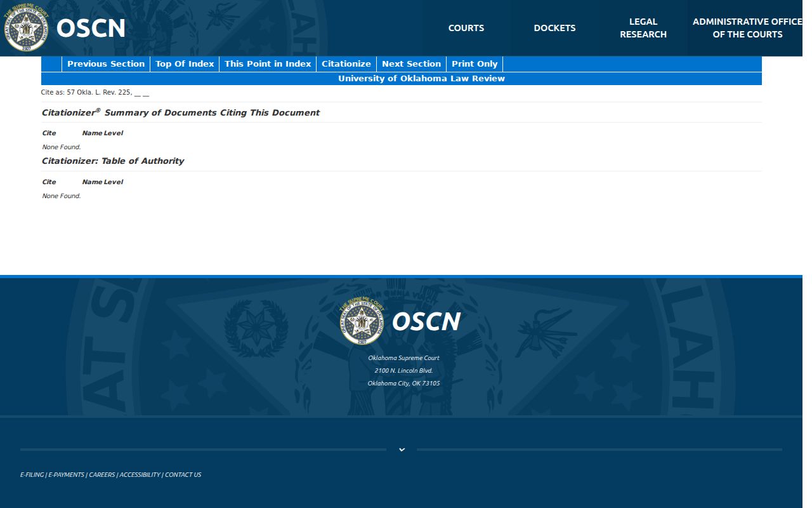Image resolution: width=812 pixels, height=508 pixels.
Task: Click the OSCN seal logo in header
Action: [x=26, y=29]
